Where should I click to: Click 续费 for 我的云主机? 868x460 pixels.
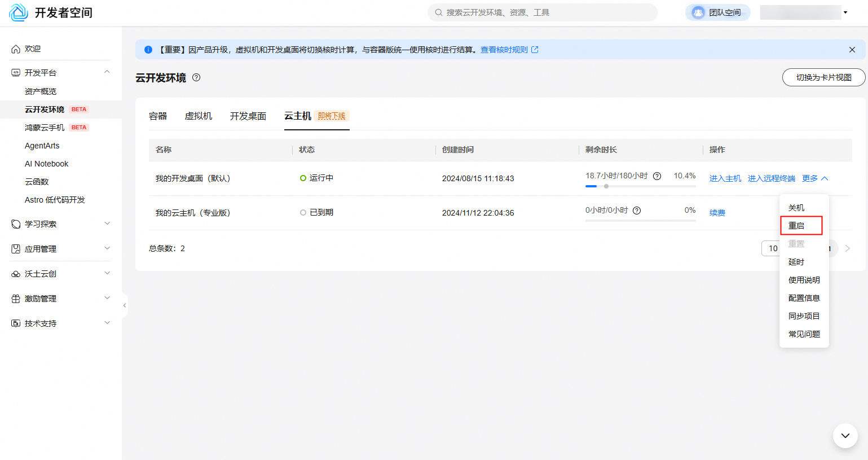click(x=717, y=213)
